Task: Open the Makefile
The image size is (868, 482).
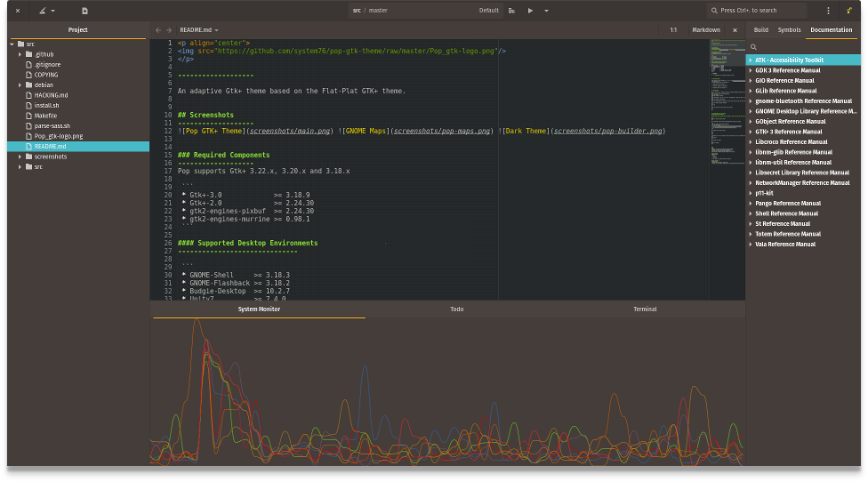Action: click(x=45, y=116)
